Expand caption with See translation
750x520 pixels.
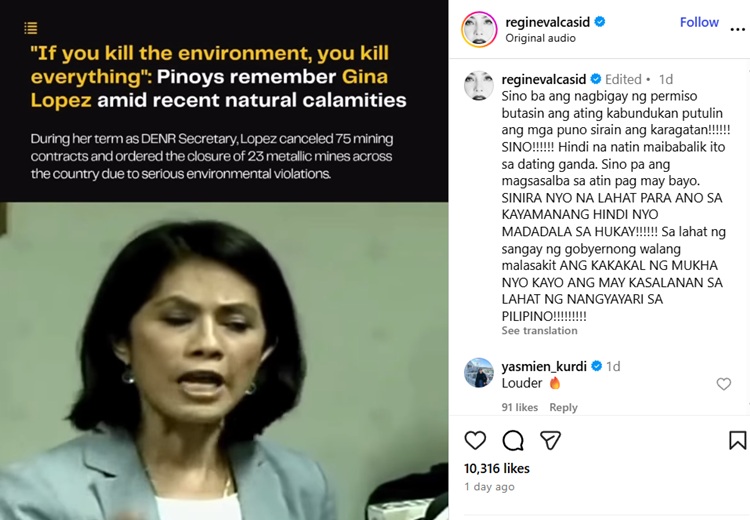click(539, 331)
